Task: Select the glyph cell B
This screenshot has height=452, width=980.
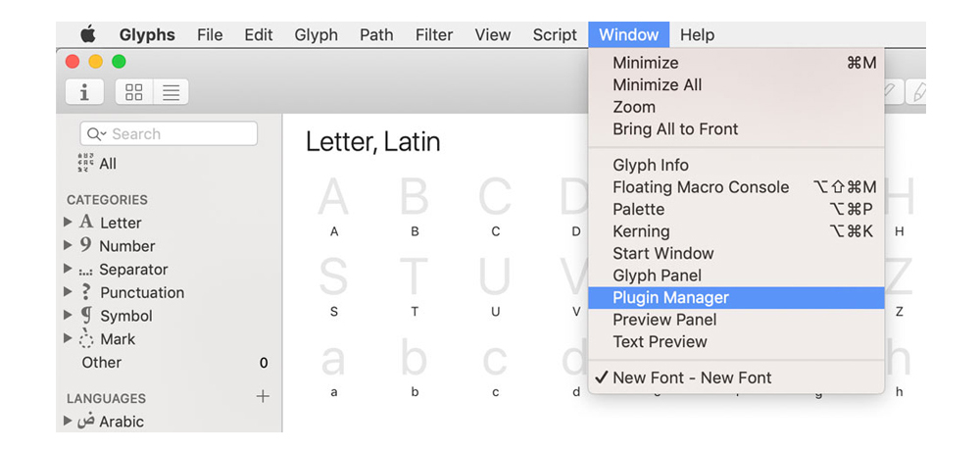Action: click(x=415, y=208)
